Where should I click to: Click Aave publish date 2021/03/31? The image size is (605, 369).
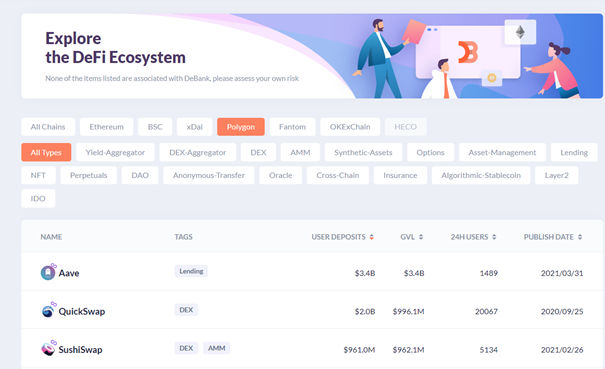coord(562,273)
